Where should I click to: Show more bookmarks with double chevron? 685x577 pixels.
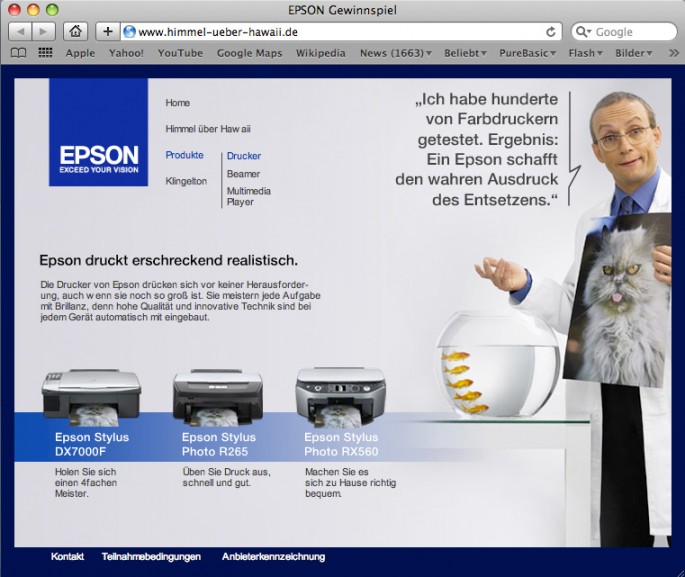[x=674, y=53]
